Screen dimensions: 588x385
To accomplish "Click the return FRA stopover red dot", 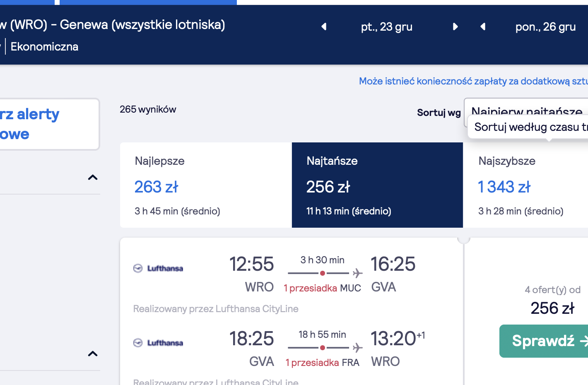I will point(323,348).
